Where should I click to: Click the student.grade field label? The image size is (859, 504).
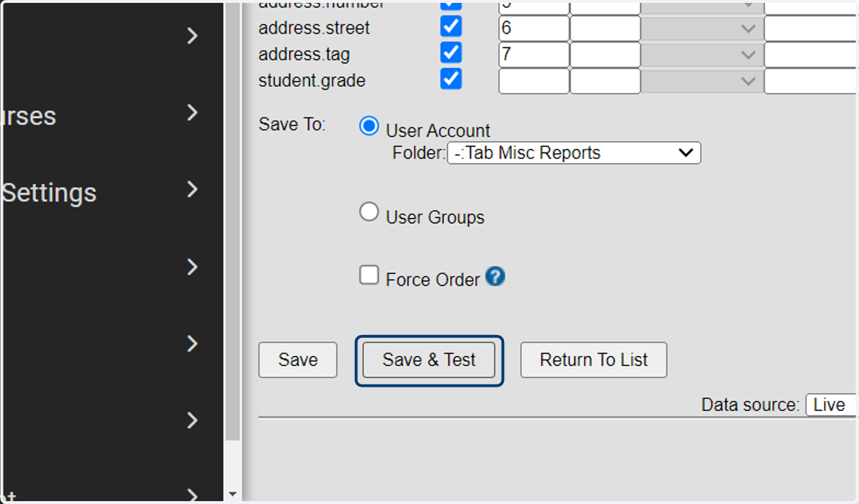pyautogui.click(x=311, y=81)
